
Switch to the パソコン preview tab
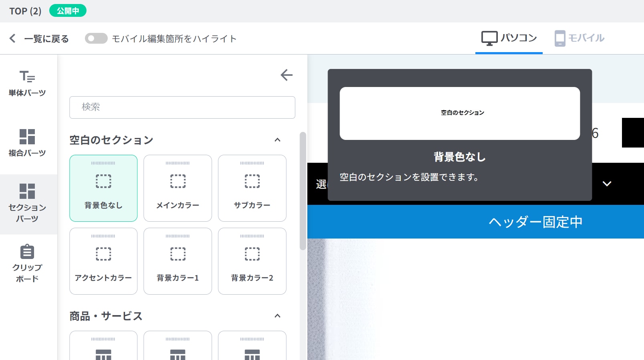[509, 38]
